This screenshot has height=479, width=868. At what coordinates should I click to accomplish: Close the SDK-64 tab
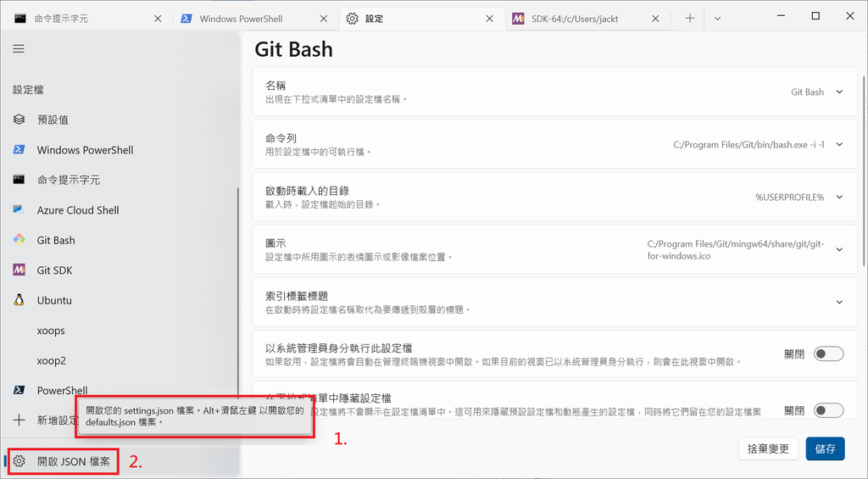655,19
